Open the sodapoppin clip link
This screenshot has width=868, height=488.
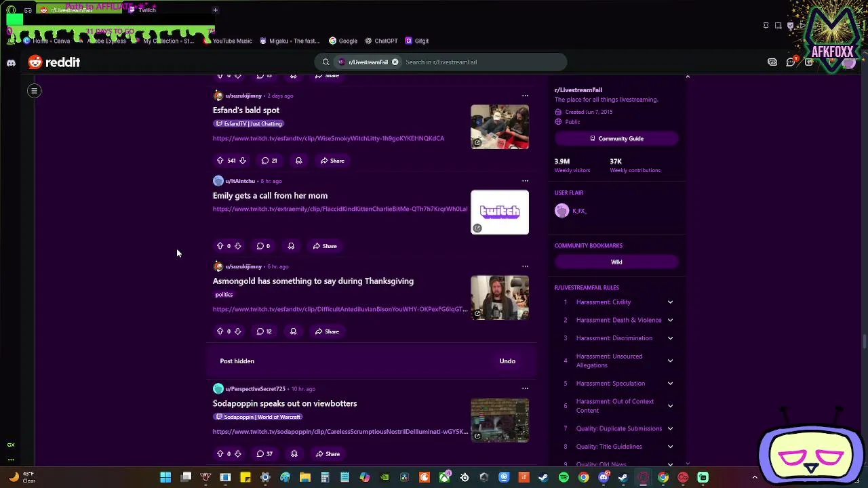pyautogui.click(x=340, y=432)
